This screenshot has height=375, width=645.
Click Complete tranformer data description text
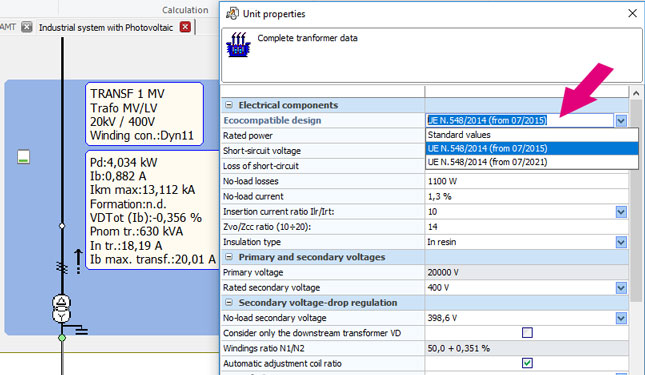click(x=307, y=38)
